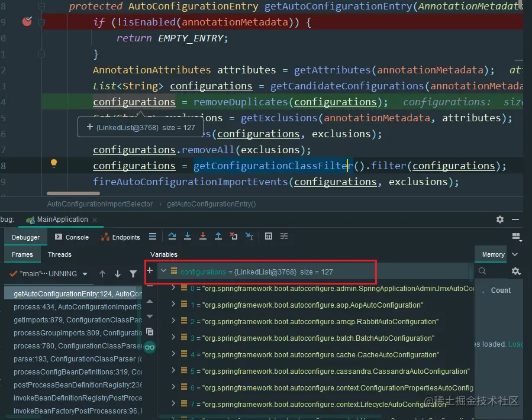This screenshot has height=420, width=532.
Task: Select stack frame invokeBeanFactoryPostProcessors:96
Action: point(73,411)
